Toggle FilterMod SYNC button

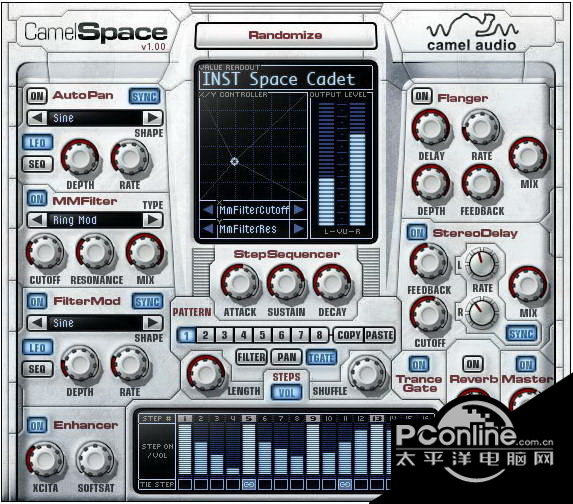coord(147,302)
